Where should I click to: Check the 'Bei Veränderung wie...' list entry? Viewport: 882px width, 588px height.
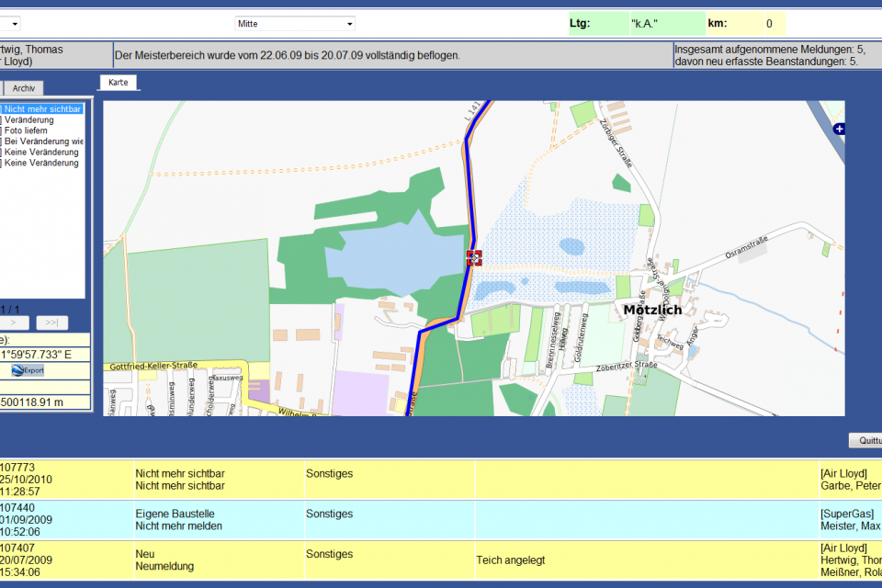pyautogui.click(x=2, y=141)
